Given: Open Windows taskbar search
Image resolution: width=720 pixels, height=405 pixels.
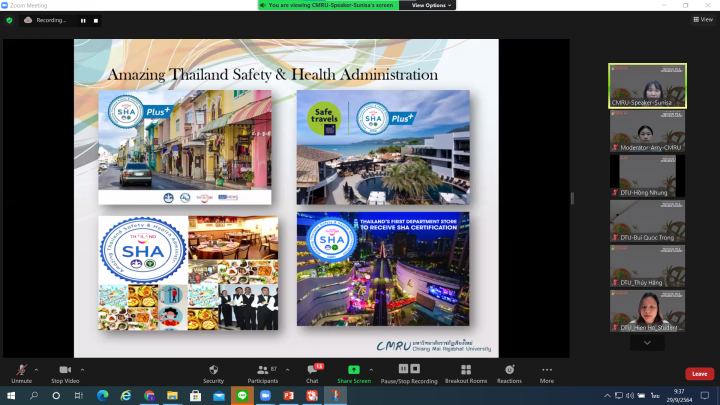Looking at the screenshot, I should point(34,395).
